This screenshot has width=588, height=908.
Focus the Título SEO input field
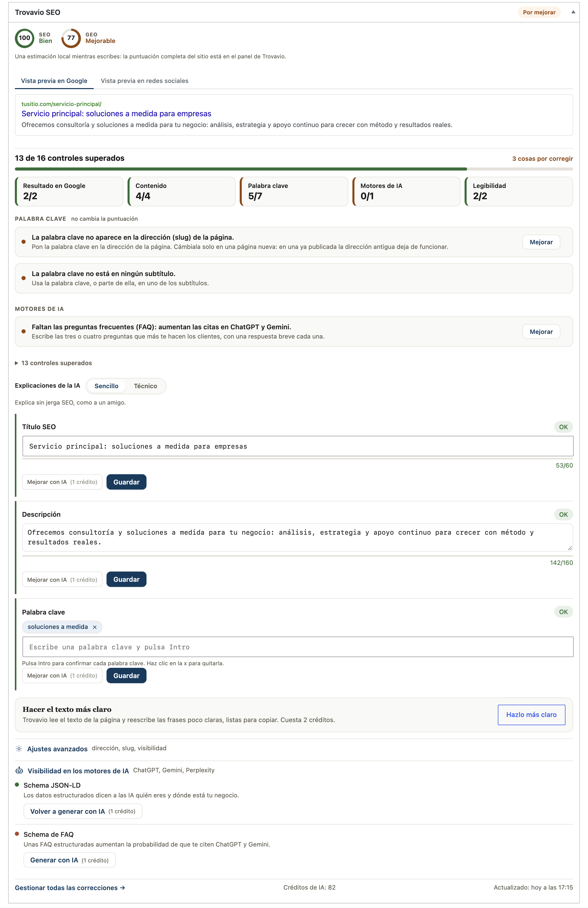click(298, 446)
